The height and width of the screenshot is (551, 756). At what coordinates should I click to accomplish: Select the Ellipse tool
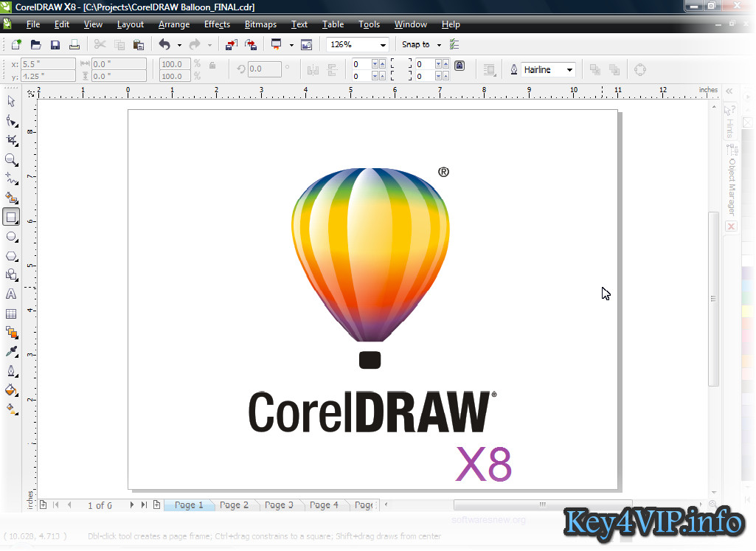[x=11, y=237]
